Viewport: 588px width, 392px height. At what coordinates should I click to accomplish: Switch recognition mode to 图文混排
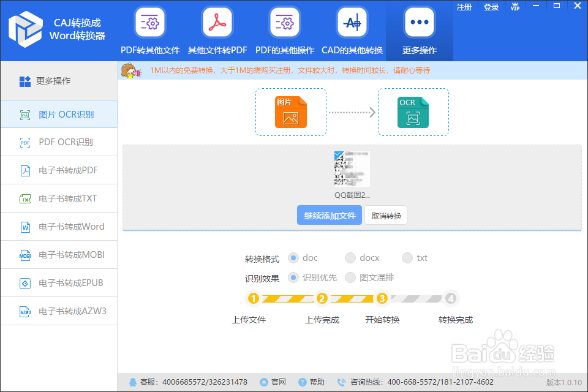(350, 277)
